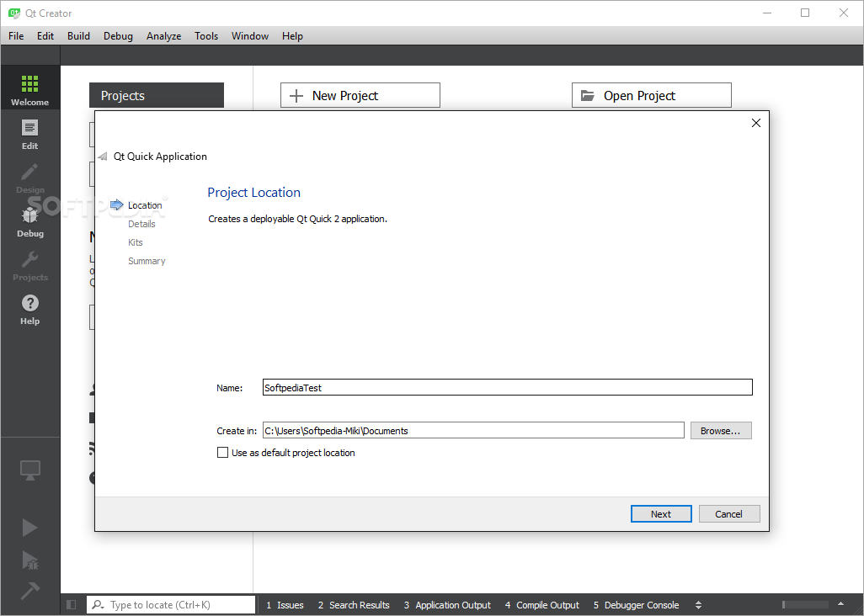Open the Tools menu

click(206, 36)
